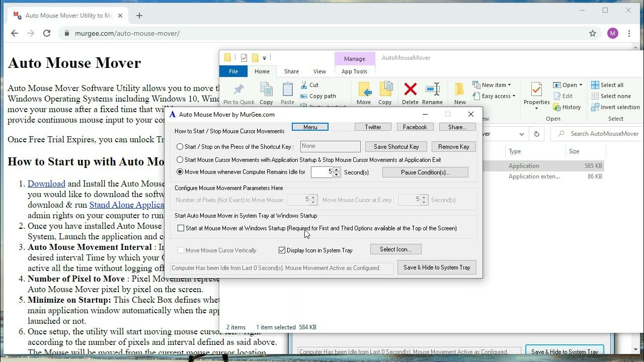Enable Start at Windows Startup checkbox
Viewport: 644px width, 362px height.
click(x=181, y=228)
